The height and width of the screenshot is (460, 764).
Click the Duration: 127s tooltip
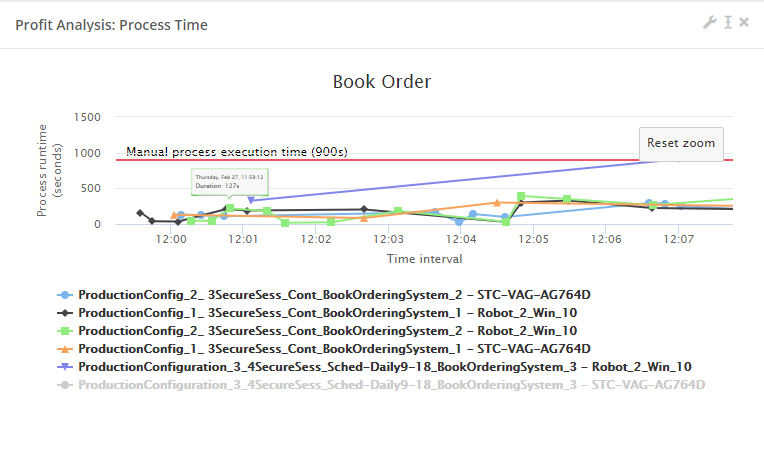pos(229,182)
